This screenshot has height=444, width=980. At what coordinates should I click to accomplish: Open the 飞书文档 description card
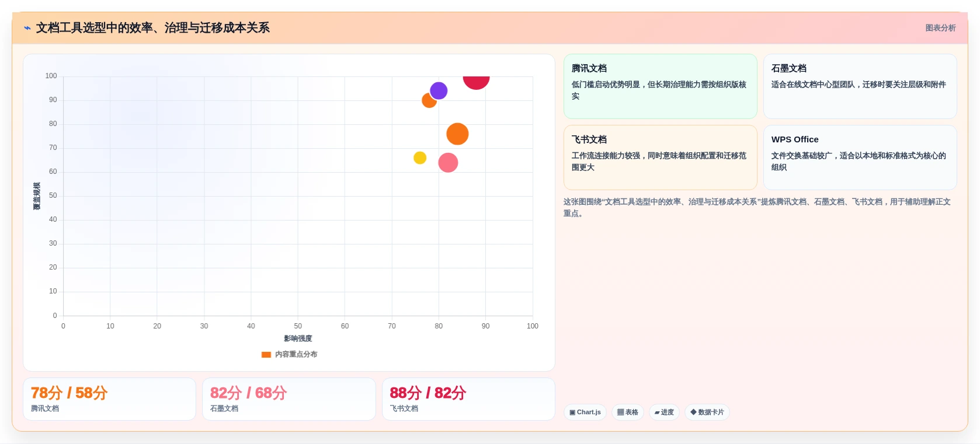pos(661,158)
